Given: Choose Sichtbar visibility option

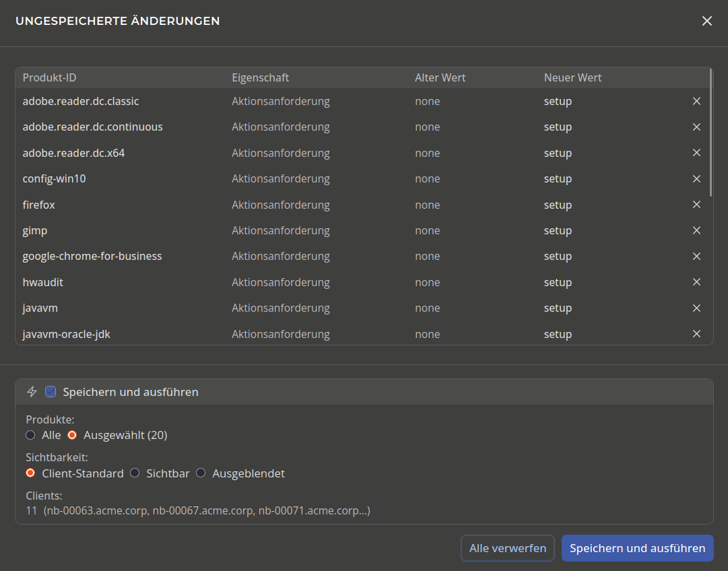Looking at the screenshot, I should (x=135, y=473).
